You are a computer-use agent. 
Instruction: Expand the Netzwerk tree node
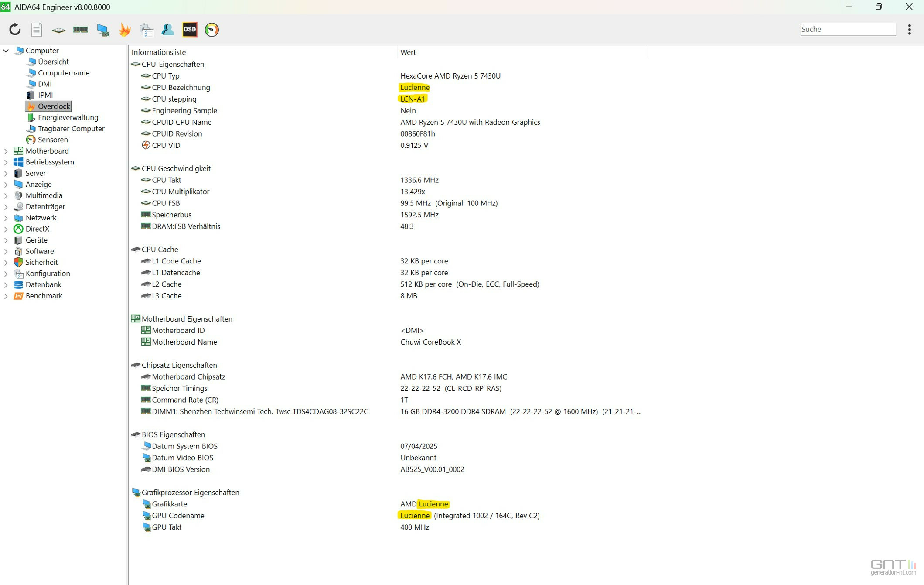tap(6, 218)
